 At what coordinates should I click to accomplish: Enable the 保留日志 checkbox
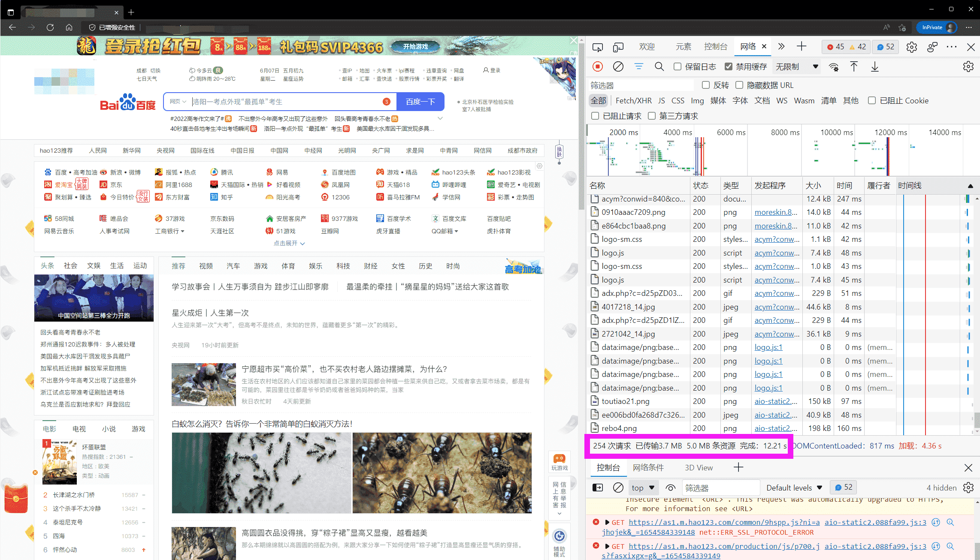(x=677, y=66)
